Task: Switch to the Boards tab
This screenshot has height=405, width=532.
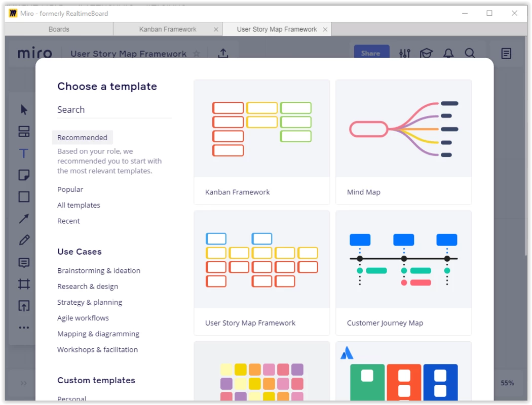Action: [x=59, y=29]
